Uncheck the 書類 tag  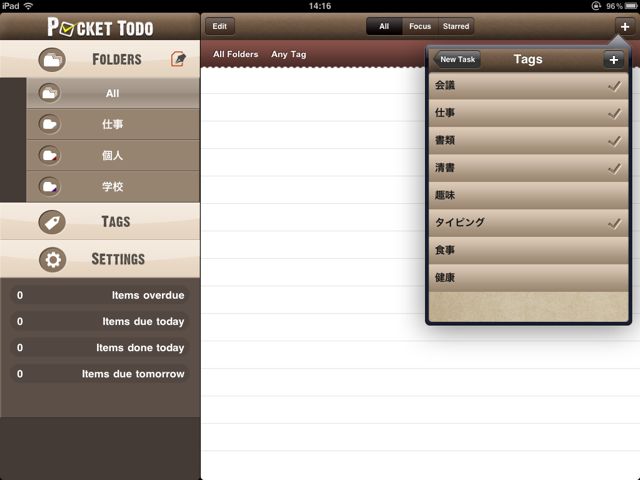[528, 140]
